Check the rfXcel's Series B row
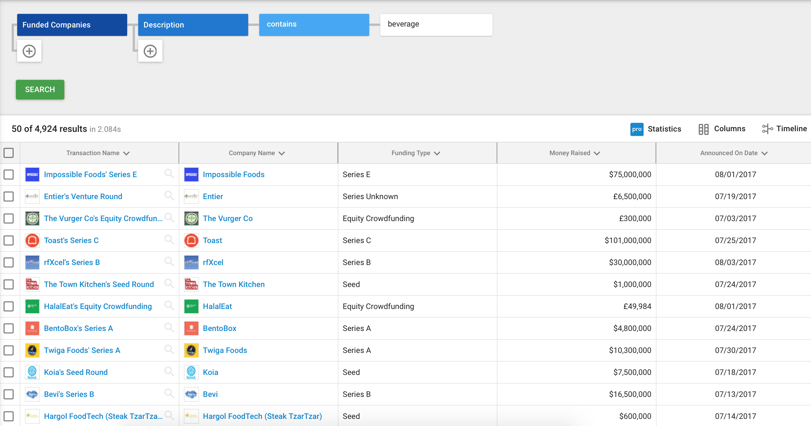 (x=9, y=263)
